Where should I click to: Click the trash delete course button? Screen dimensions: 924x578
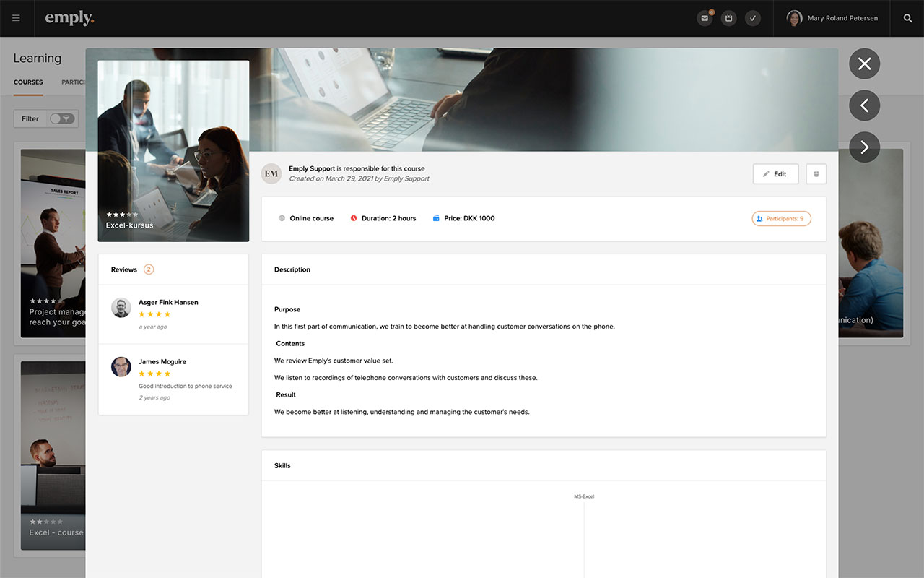tap(816, 173)
